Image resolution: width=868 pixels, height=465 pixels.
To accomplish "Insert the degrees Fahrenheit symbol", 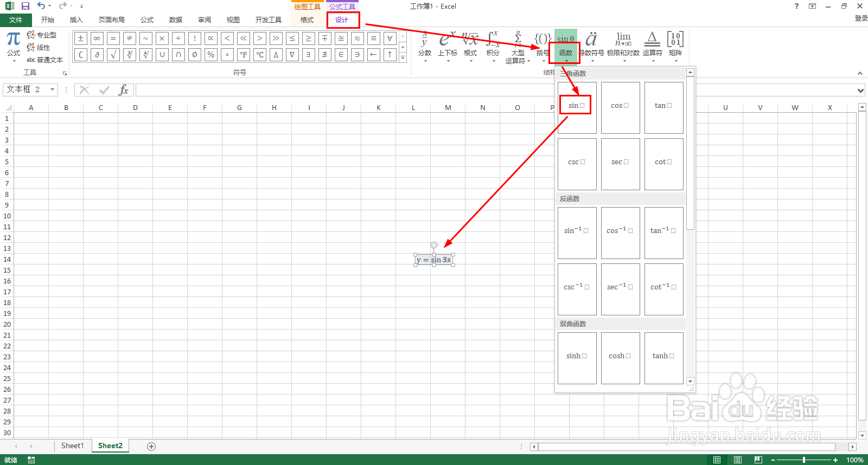I will (x=243, y=55).
